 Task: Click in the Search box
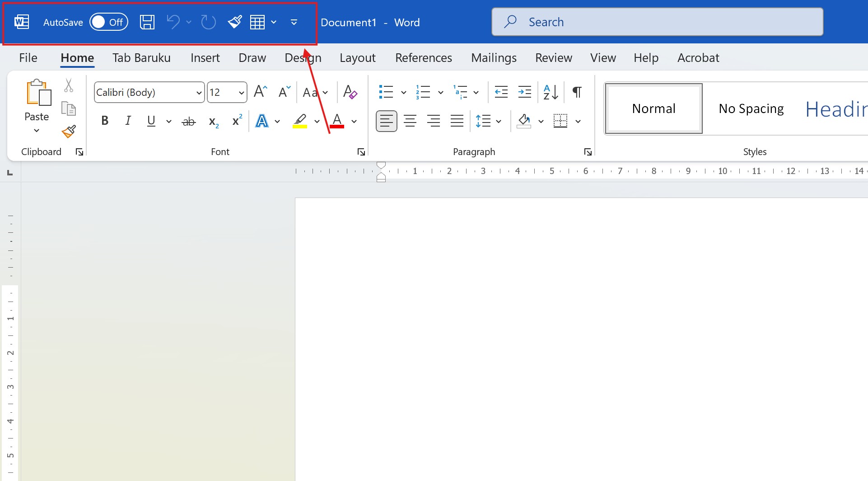coord(657,22)
